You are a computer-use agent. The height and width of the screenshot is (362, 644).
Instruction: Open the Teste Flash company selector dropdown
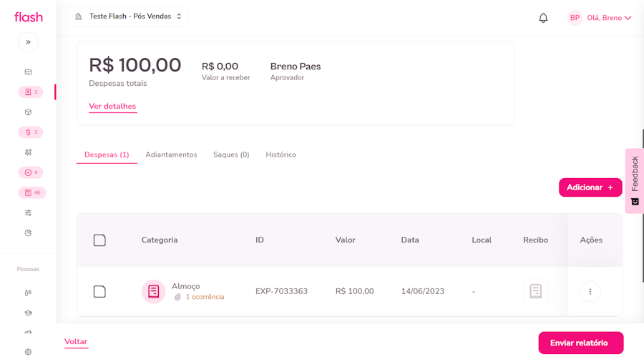(x=127, y=16)
